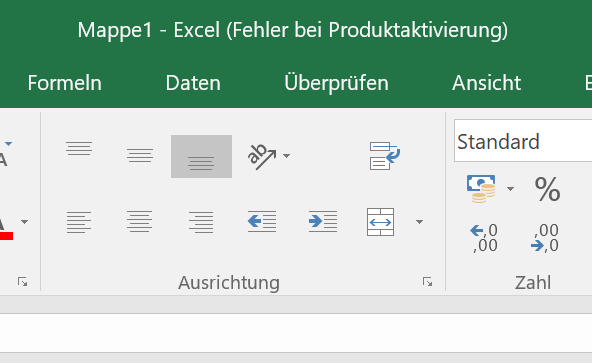Center text horizontally
This screenshot has width=592, height=363.
140,222
